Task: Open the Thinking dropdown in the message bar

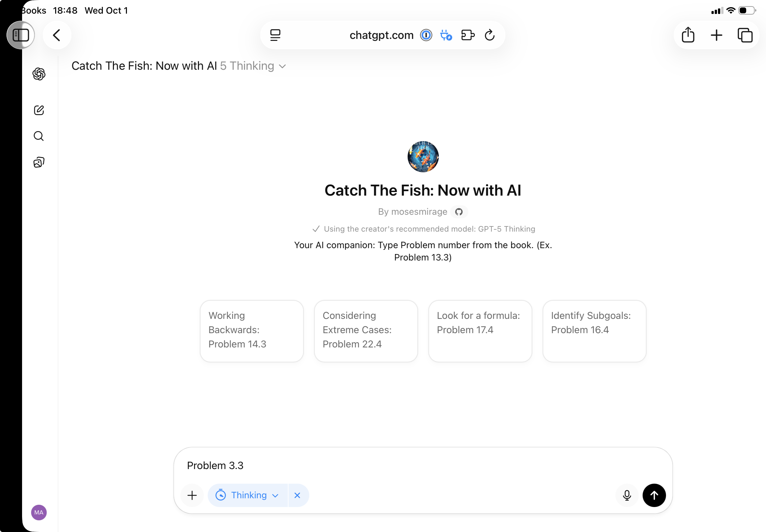Action: click(247, 495)
